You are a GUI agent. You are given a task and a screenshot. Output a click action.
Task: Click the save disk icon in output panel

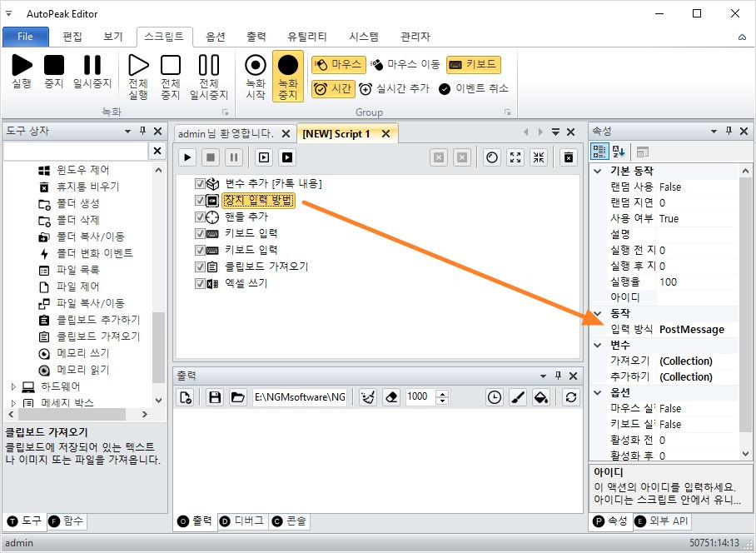click(215, 397)
